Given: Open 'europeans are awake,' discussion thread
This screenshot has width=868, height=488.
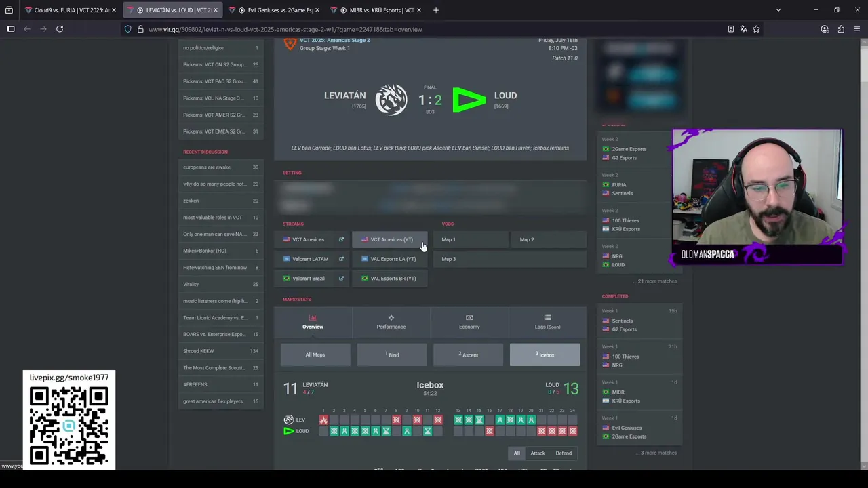Looking at the screenshot, I should 221,167.
